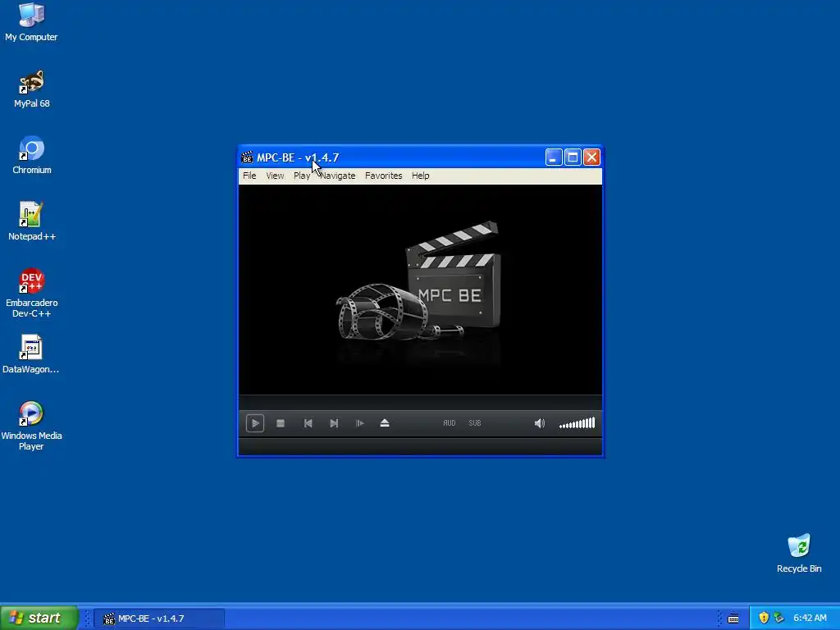840x630 pixels.
Task: Select the DataWagon desktop shortcut
Action: [31, 354]
